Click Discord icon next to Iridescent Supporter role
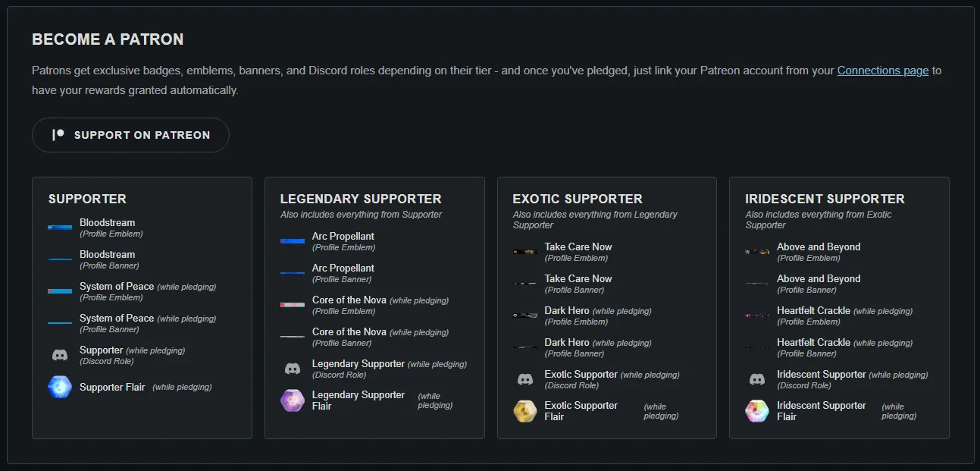The height and width of the screenshot is (471, 980). (757, 379)
